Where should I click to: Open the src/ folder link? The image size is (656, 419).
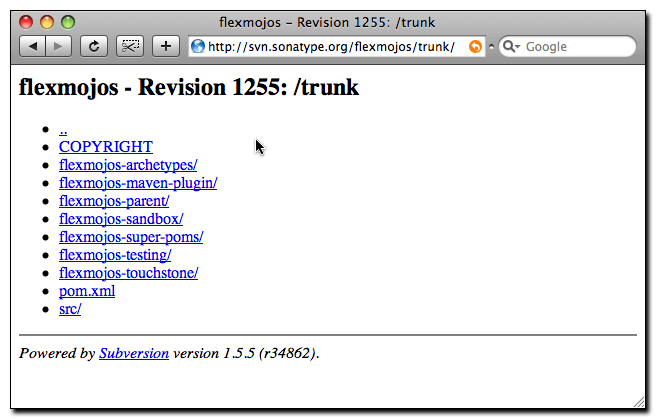70,309
